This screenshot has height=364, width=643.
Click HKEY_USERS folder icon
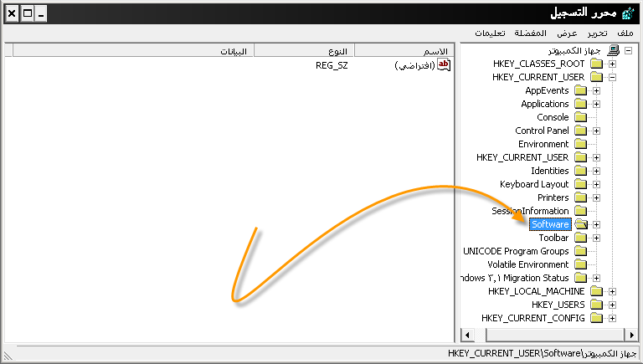pyautogui.click(x=597, y=305)
